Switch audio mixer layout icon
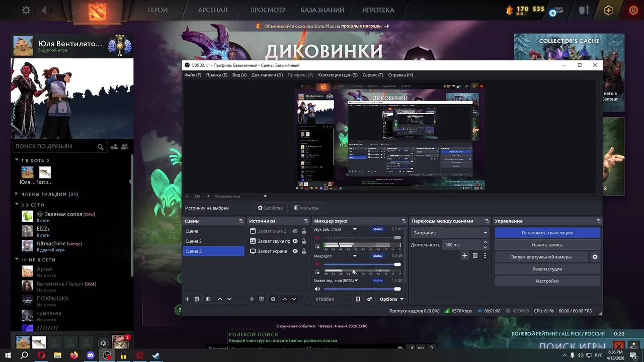Viewport: 644px width, 362px height. (x=358, y=299)
